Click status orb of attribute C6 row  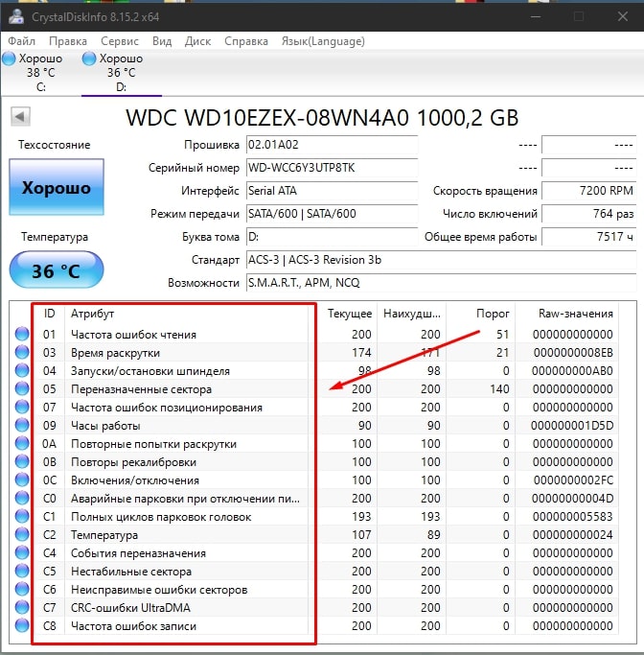[x=22, y=589]
